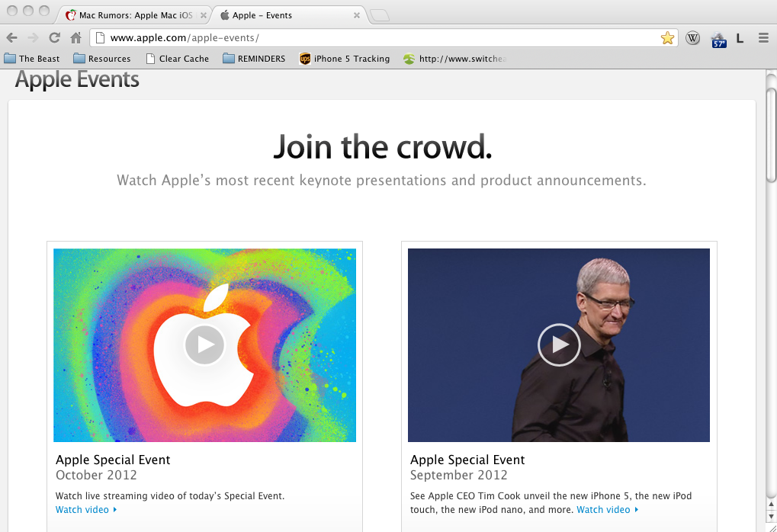Viewport: 777px width, 532px height.
Task: Select the Apple – Events tab
Action: 290,15
